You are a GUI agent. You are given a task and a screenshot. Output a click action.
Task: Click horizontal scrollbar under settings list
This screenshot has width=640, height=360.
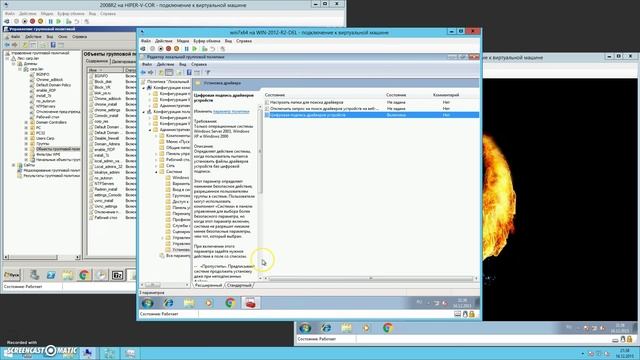(x=371, y=278)
